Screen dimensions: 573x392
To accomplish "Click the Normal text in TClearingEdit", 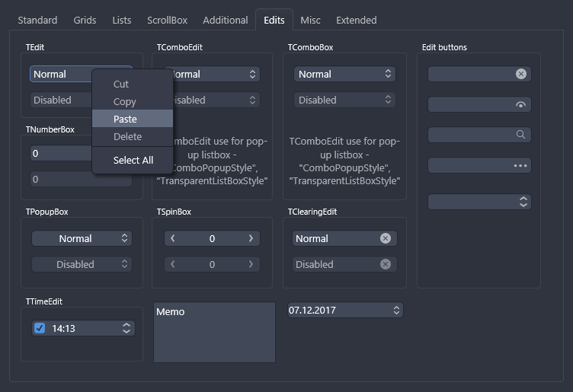I will pyautogui.click(x=312, y=239).
